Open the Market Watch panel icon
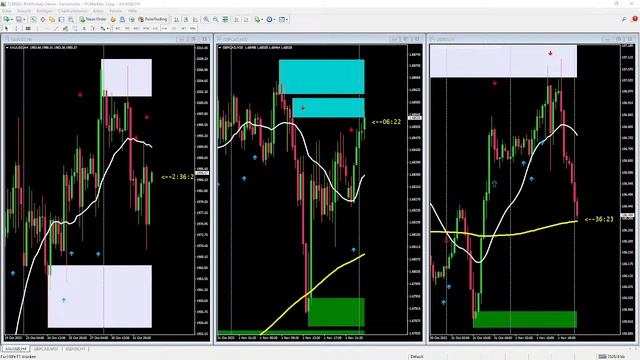This screenshot has width=640, height=360. (x=33, y=19)
